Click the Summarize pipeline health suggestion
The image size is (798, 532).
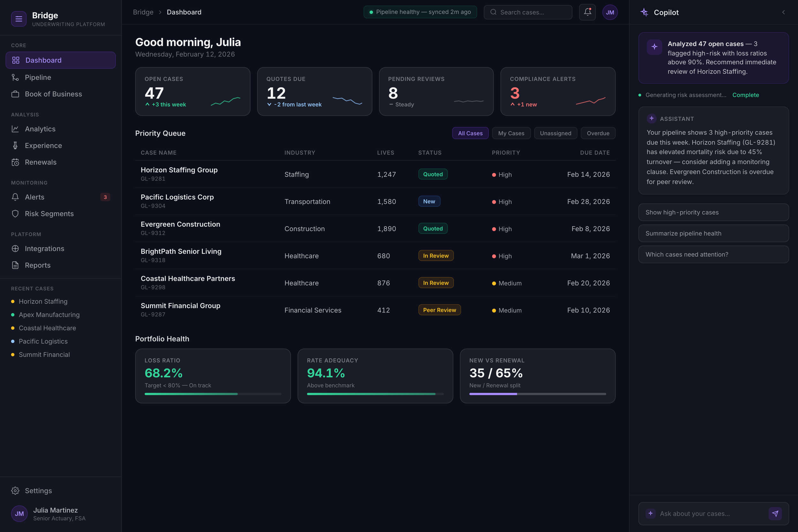pos(713,233)
